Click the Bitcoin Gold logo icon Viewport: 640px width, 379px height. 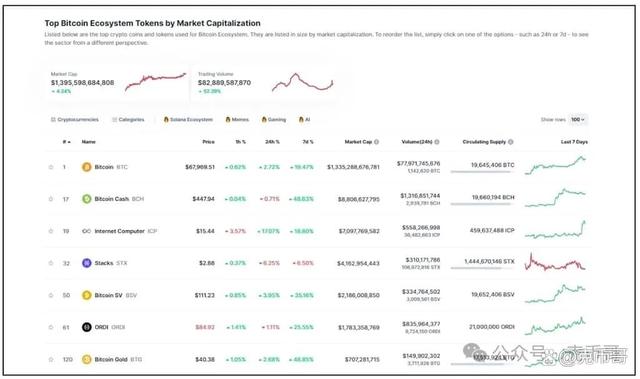click(87, 359)
